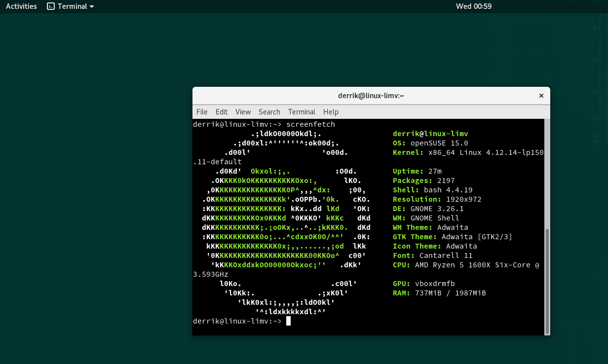
Task: Open the View menu
Action: point(243,112)
